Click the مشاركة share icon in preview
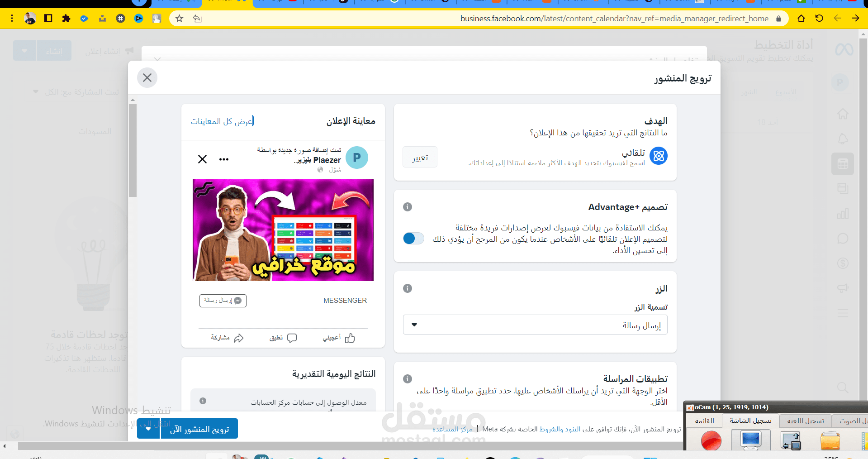The height and width of the screenshot is (459, 868). click(239, 338)
